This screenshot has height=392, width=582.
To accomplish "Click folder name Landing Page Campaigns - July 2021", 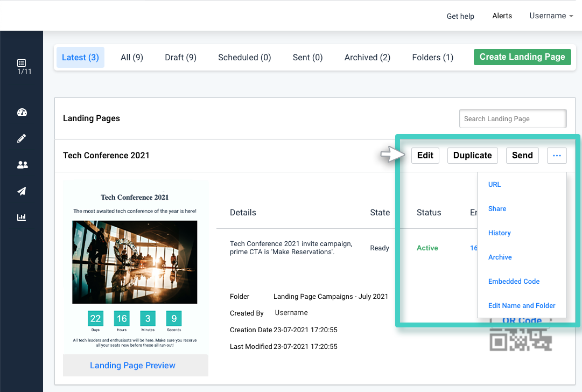I will tap(331, 297).
